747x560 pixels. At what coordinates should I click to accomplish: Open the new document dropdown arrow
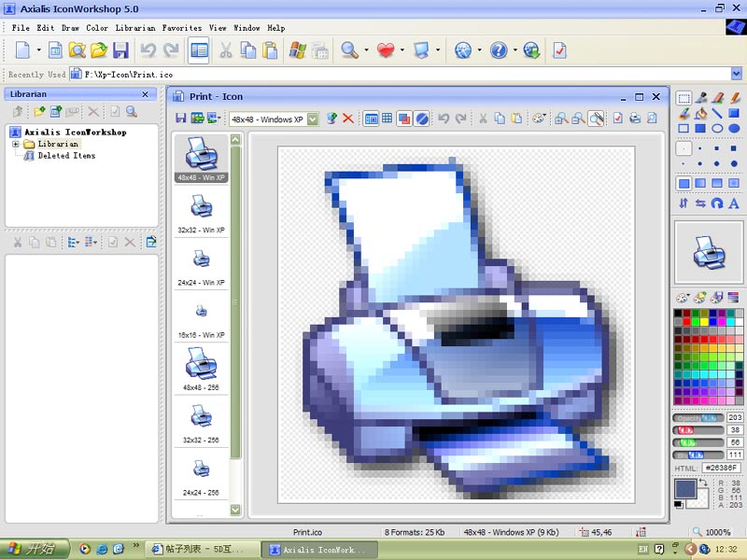coord(38,50)
